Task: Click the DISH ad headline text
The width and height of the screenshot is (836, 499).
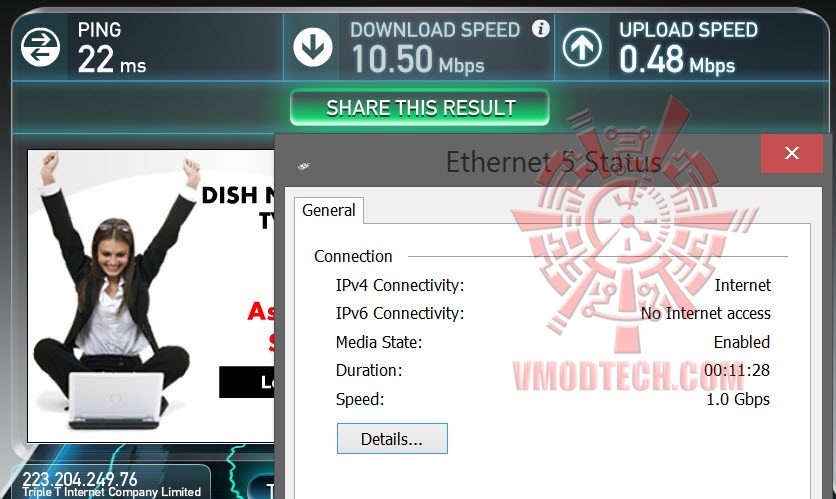Action: (x=238, y=195)
